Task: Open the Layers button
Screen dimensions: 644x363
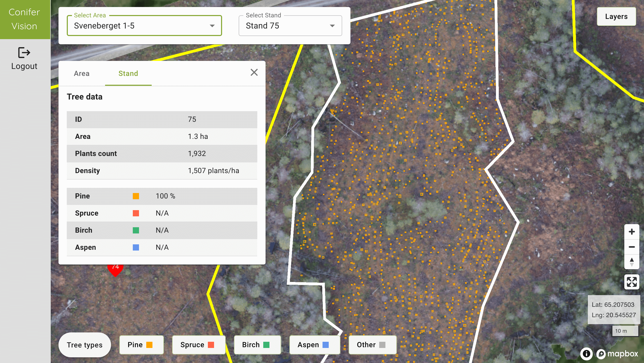Action: [616, 17]
